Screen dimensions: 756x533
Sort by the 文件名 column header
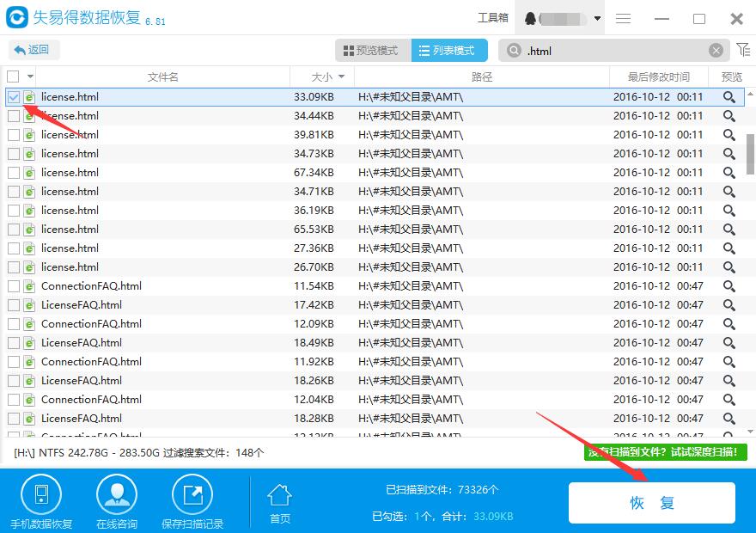tap(163, 77)
